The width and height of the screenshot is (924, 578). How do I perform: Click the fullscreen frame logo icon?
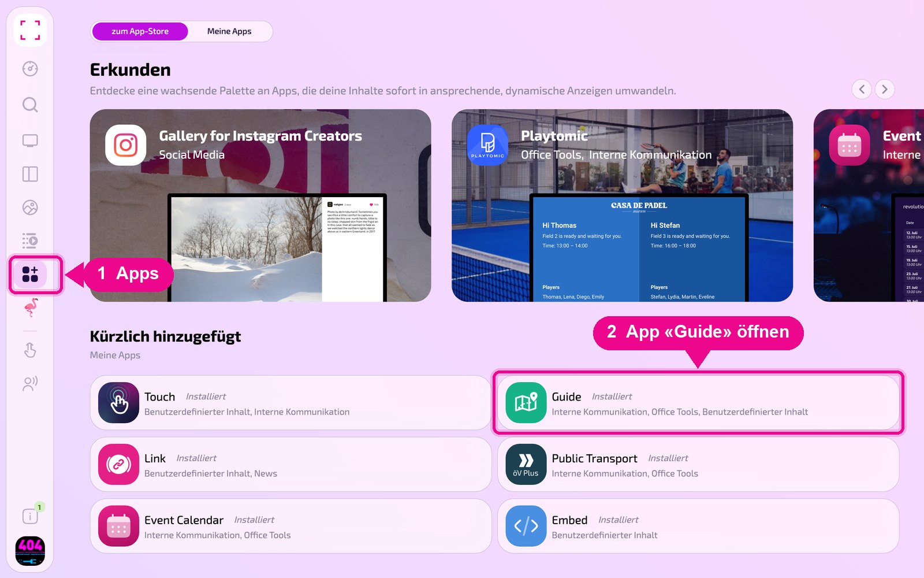[x=30, y=30]
